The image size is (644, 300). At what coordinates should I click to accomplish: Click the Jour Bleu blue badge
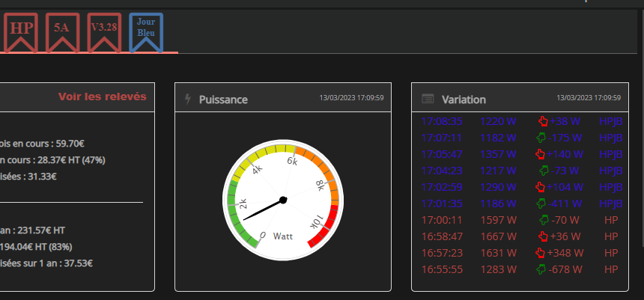tap(146, 32)
